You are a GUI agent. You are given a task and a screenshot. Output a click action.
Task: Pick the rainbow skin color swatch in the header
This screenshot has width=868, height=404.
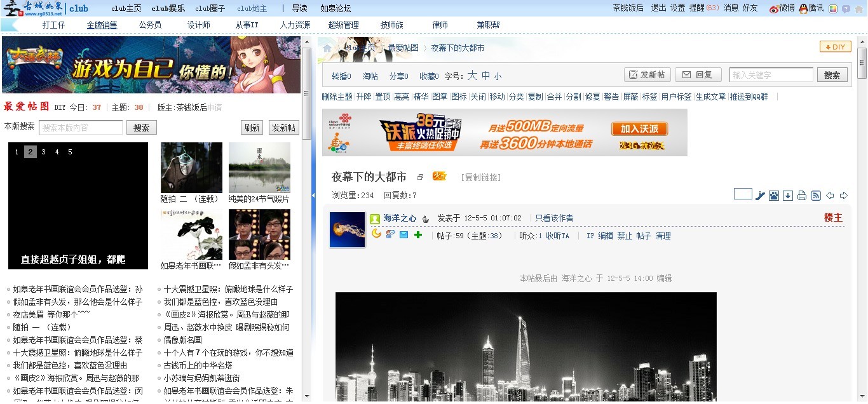click(833, 8)
